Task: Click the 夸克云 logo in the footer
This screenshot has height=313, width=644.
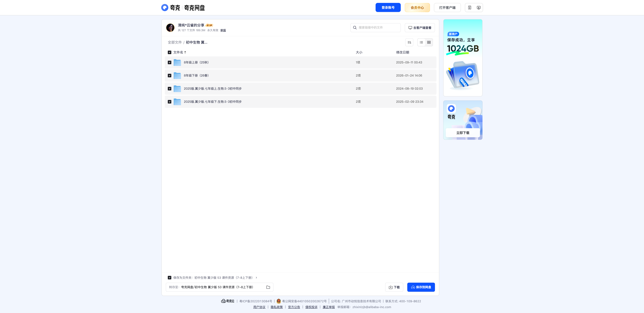Action: point(228,301)
